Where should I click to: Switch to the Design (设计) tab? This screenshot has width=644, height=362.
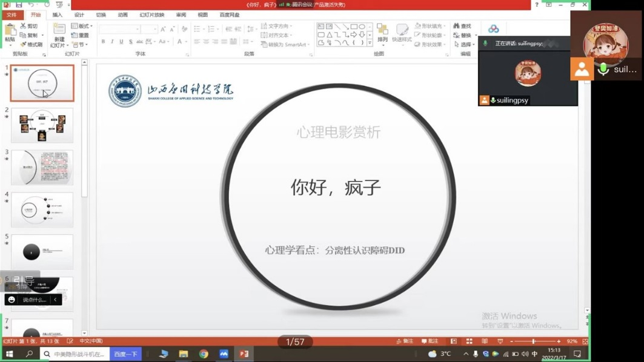tap(79, 15)
